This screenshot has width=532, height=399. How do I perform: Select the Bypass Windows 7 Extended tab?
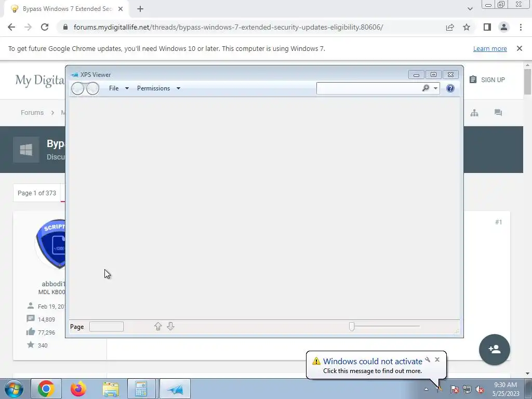pyautogui.click(x=67, y=9)
